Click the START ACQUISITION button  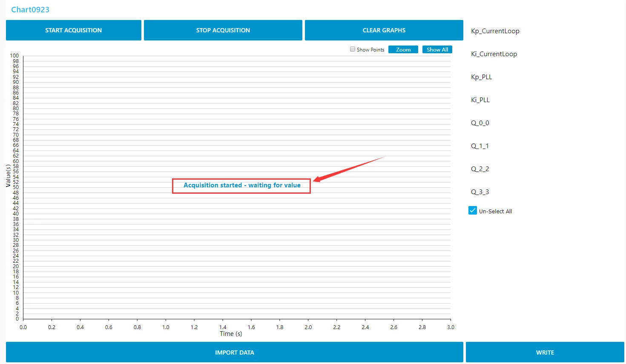point(74,30)
